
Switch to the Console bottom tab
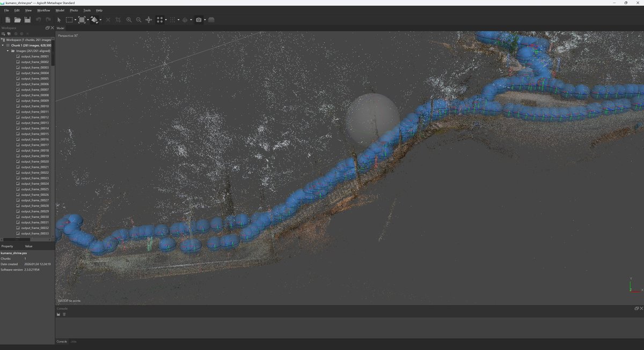pyautogui.click(x=62, y=341)
